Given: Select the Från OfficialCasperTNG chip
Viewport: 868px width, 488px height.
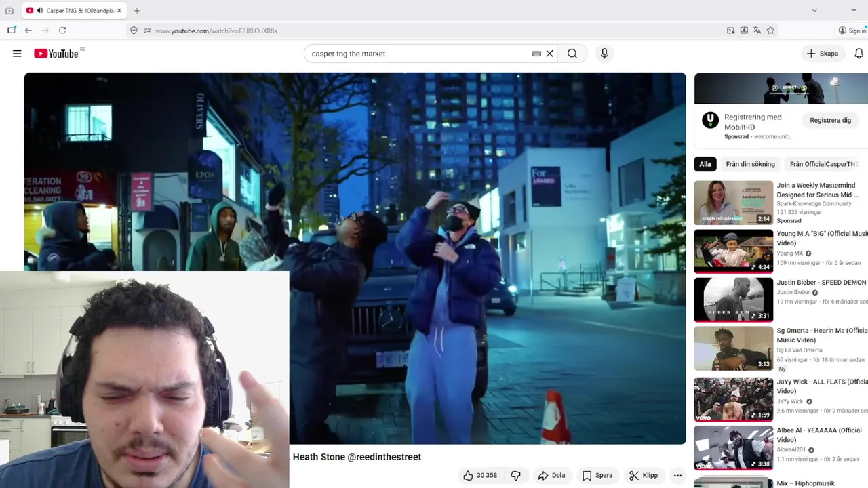Looking at the screenshot, I should pos(825,164).
